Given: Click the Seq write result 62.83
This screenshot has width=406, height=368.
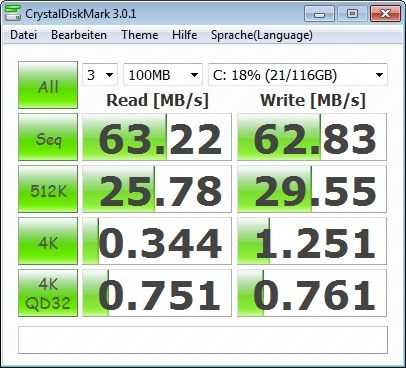Looking at the screenshot, I should (312, 137).
